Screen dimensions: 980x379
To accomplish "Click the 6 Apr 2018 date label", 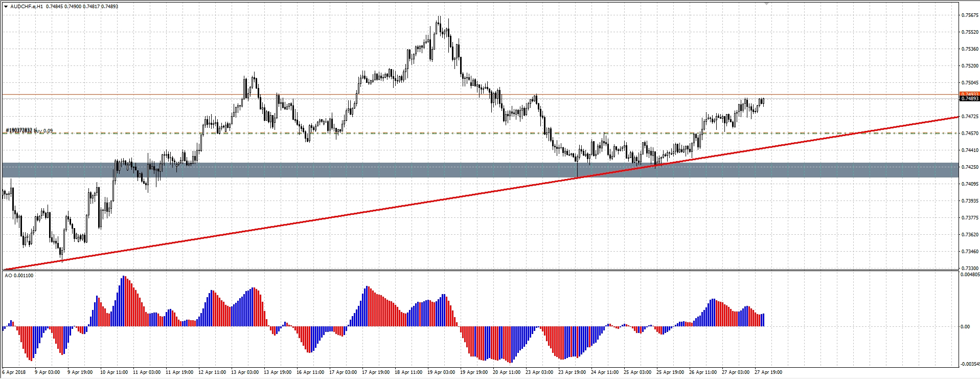I will pos(14,372).
